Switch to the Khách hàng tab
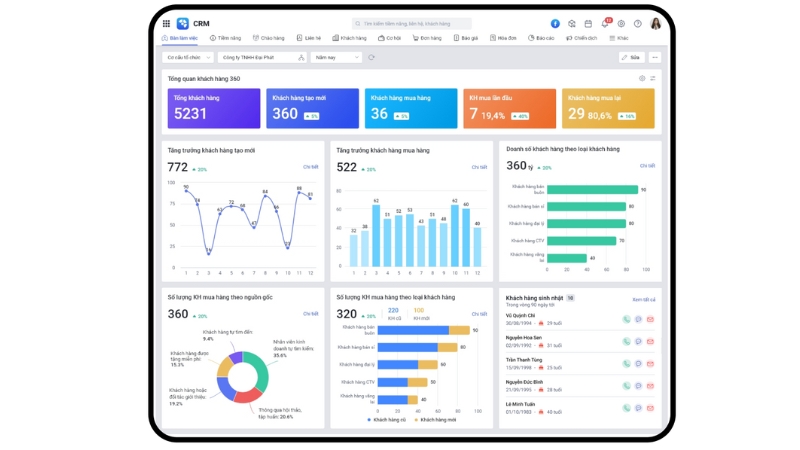Screen dimensions: 800x450 click(x=350, y=38)
